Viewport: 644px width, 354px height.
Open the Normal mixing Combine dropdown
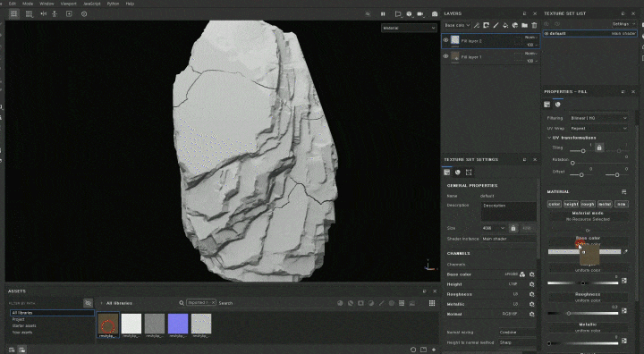pos(518,333)
